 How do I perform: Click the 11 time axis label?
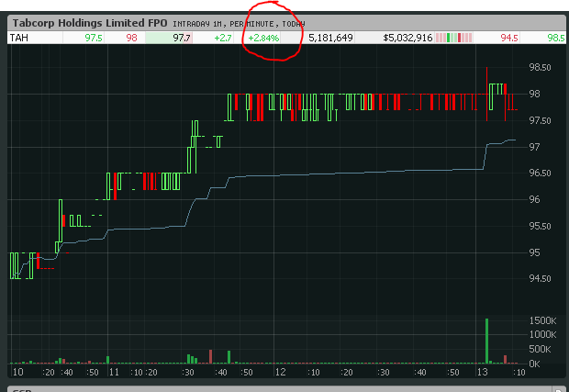[x=114, y=373]
